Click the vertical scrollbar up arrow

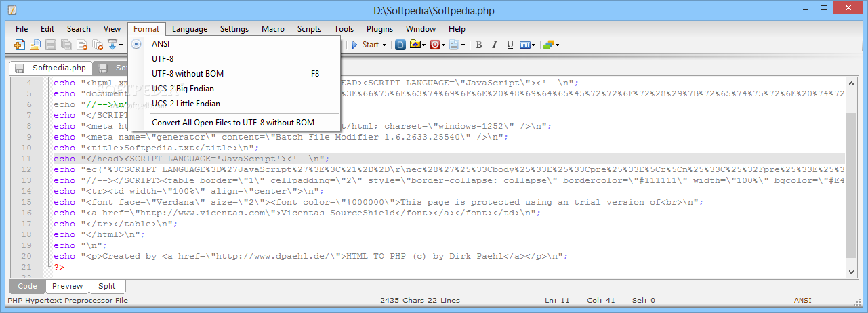pyautogui.click(x=852, y=83)
